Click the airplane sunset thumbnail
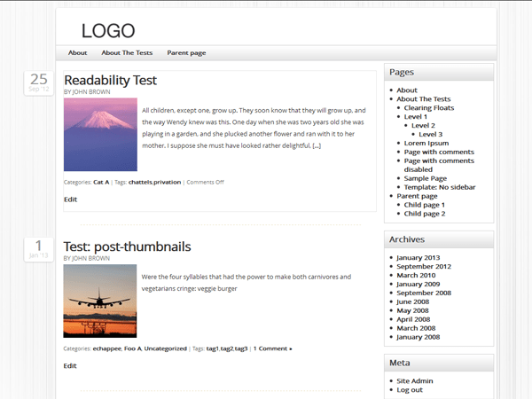The image size is (532, 399). coord(100,301)
